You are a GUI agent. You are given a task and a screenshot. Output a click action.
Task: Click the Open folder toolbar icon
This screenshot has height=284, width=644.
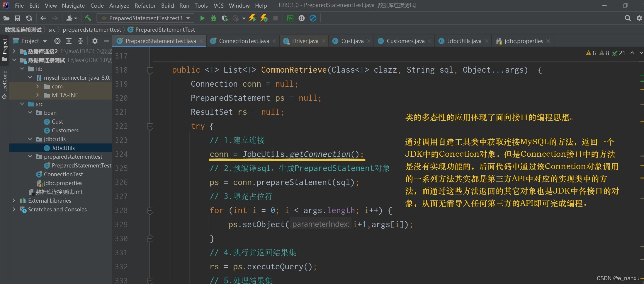[6, 18]
